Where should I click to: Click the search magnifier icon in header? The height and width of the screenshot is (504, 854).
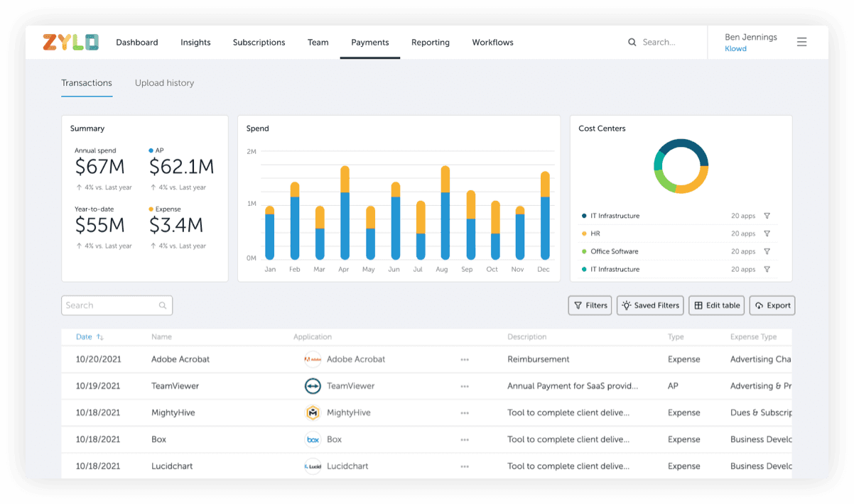pyautogui.click(x=632, y=42)
